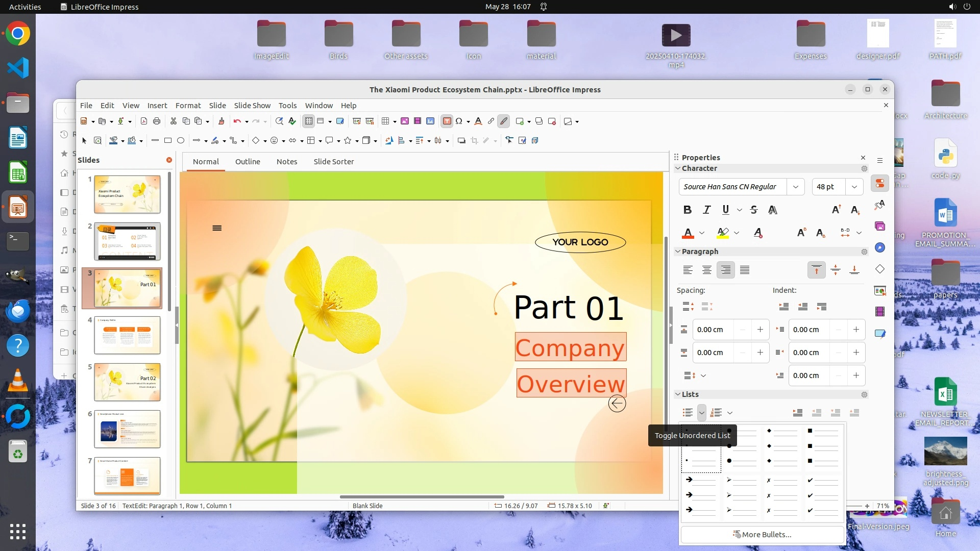This screenshot has height=551, width=980.
Task: Toggle Bold in Character panel
Action: (x=688, y=210)
